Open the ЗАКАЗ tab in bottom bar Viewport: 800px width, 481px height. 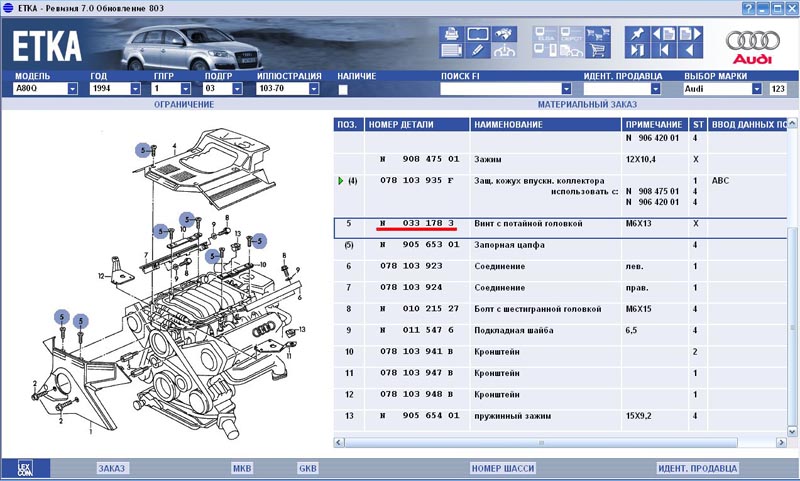pyautogui.click(x=112, y=468)
